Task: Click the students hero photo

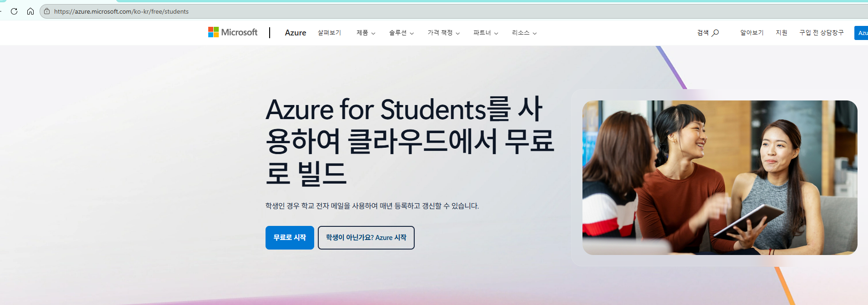Action: tap(720, 177)
